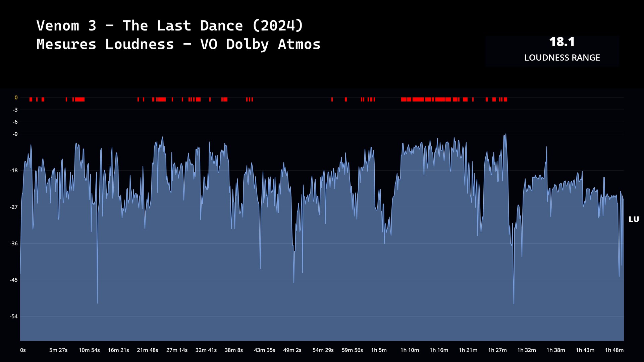
Task: Click the 18.1 loudness range value
Action: point(562,42)
